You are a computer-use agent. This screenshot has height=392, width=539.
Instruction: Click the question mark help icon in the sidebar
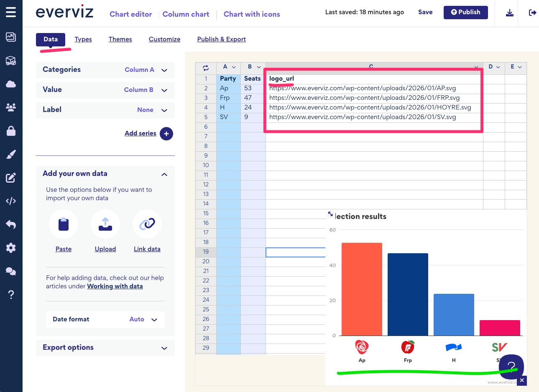(11, 295)
